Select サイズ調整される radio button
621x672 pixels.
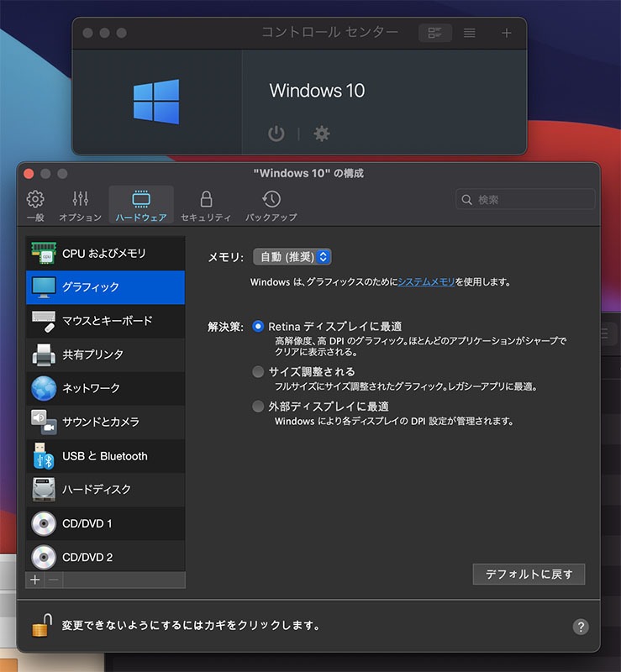tap(258, 371)
